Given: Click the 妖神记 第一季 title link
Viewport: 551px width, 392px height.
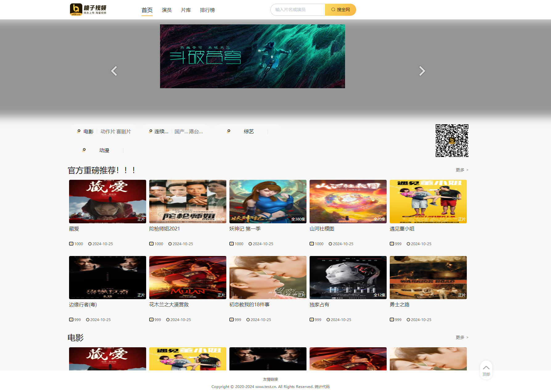Looking at the screenshot, I should click(245, 229).
